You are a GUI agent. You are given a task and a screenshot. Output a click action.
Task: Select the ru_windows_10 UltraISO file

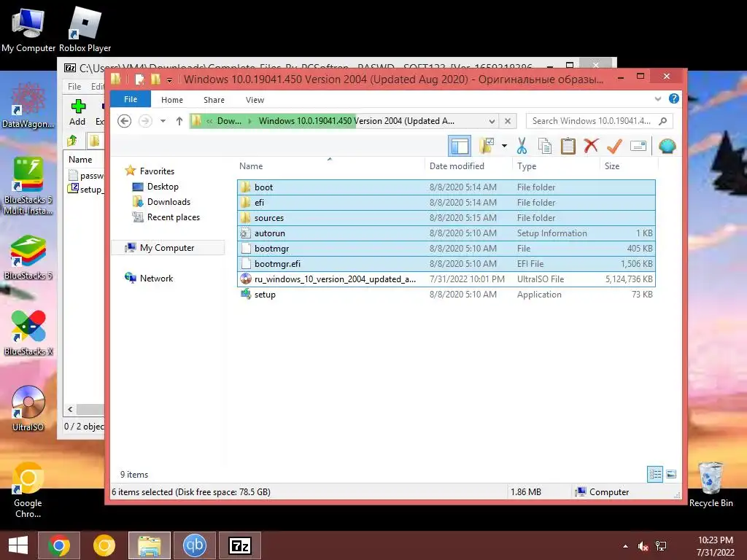446,279
